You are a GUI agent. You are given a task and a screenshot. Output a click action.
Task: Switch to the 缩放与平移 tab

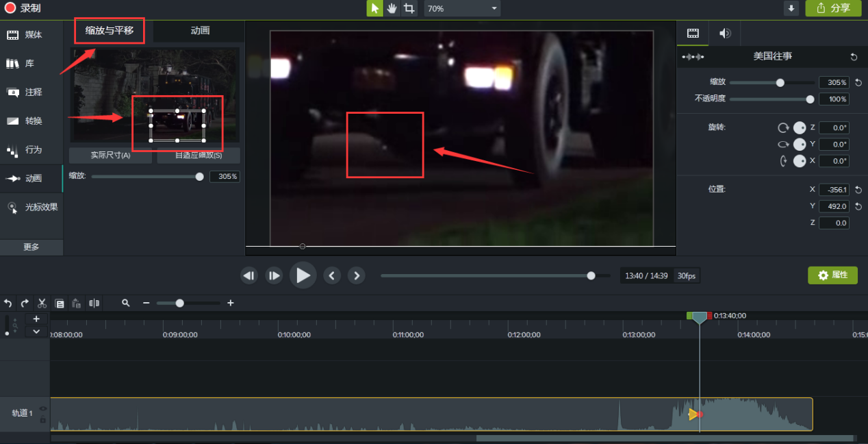click(110, 31)
